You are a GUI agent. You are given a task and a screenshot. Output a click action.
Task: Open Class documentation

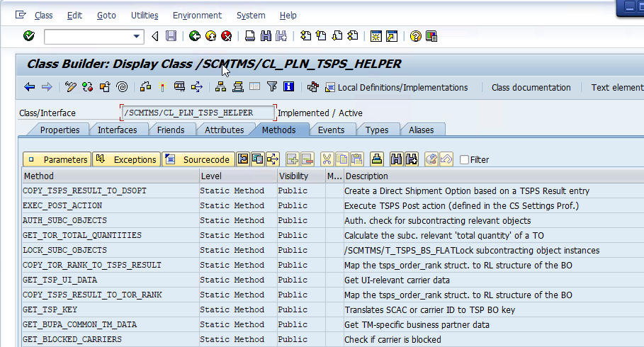pos(531,88)
